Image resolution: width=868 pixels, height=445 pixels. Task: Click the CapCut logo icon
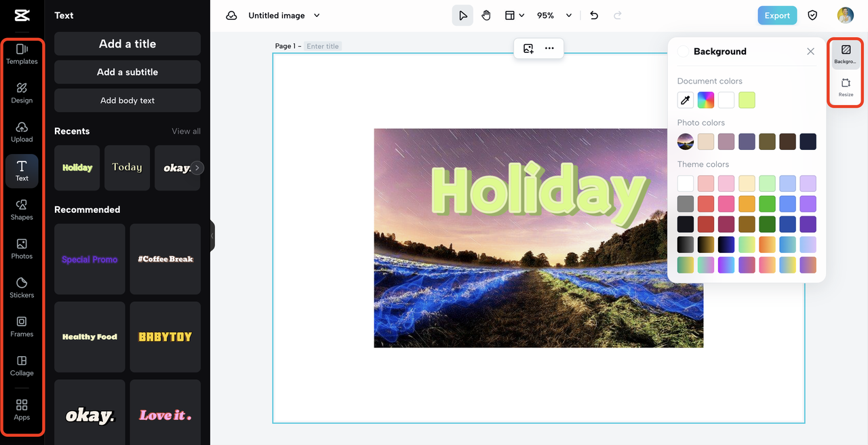(x=22, y=16)
